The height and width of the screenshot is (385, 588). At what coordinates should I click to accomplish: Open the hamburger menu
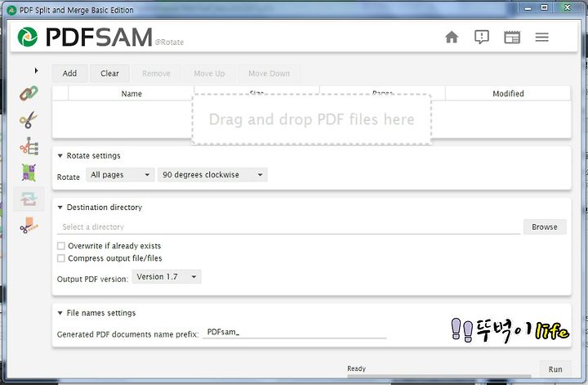542,37
